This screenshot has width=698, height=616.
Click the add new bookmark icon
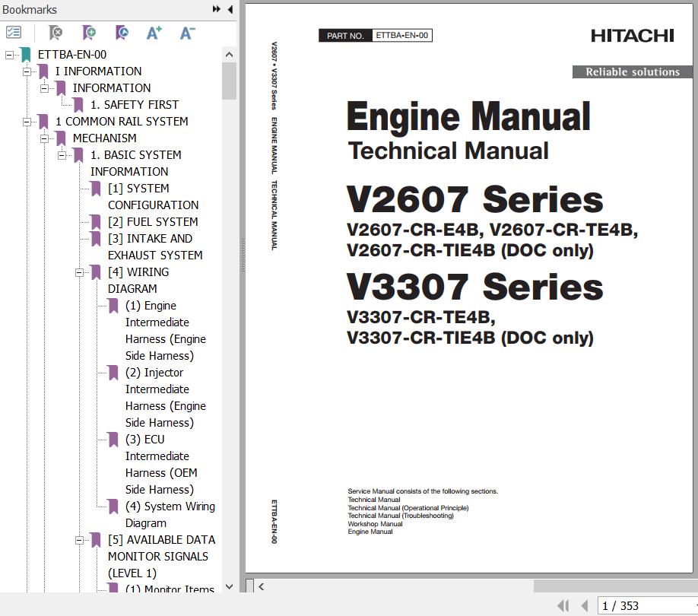click(89, 32)
